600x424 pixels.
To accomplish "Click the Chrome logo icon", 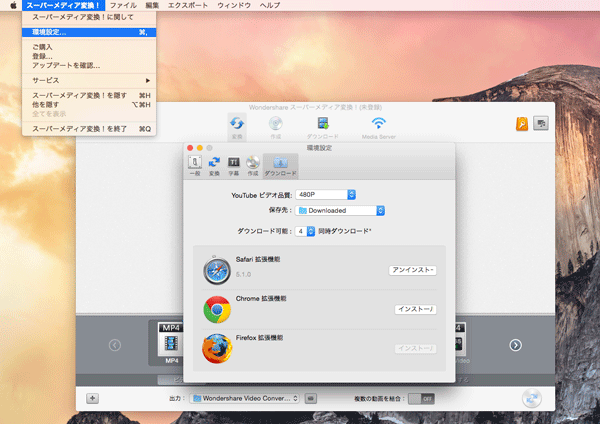I will [x=217, y=310].
